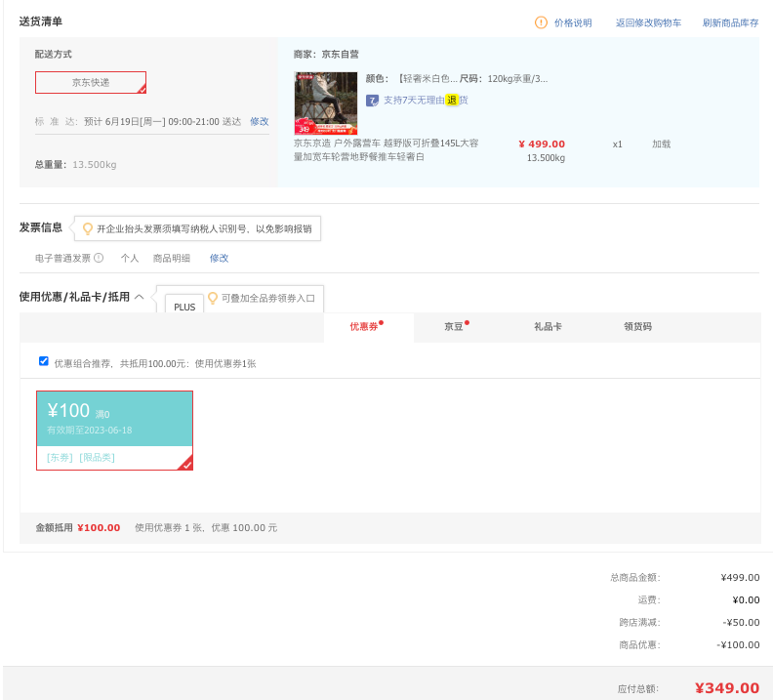Select the ¥100 coupon card
Image resolution: width=773 pixels, height=700 pixels.
tap(114, 431)
